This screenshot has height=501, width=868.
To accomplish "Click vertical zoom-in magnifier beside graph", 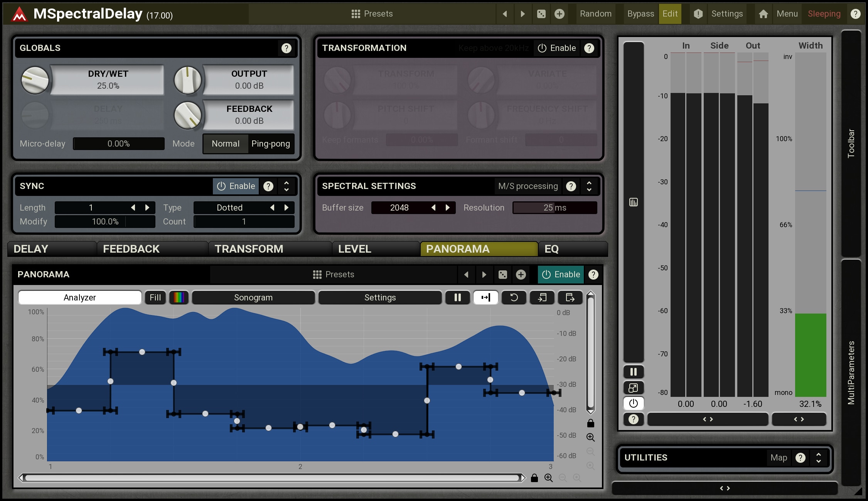I will point(590,437).
